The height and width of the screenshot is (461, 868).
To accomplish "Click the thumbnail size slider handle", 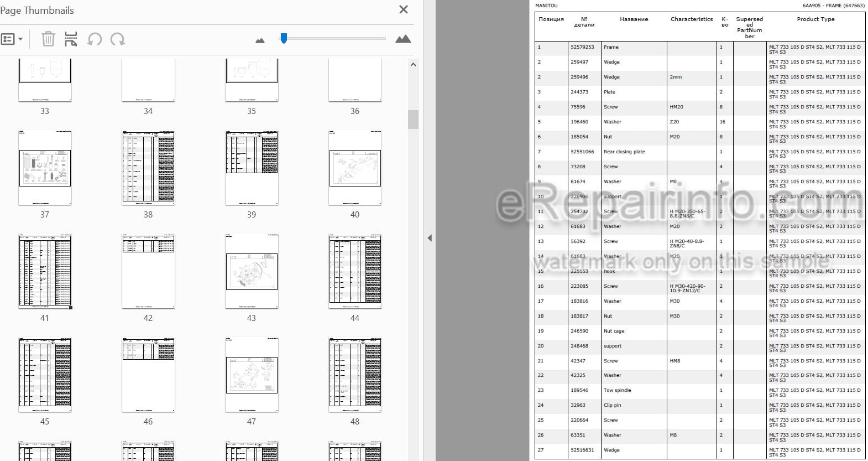I will coord(284,38).
